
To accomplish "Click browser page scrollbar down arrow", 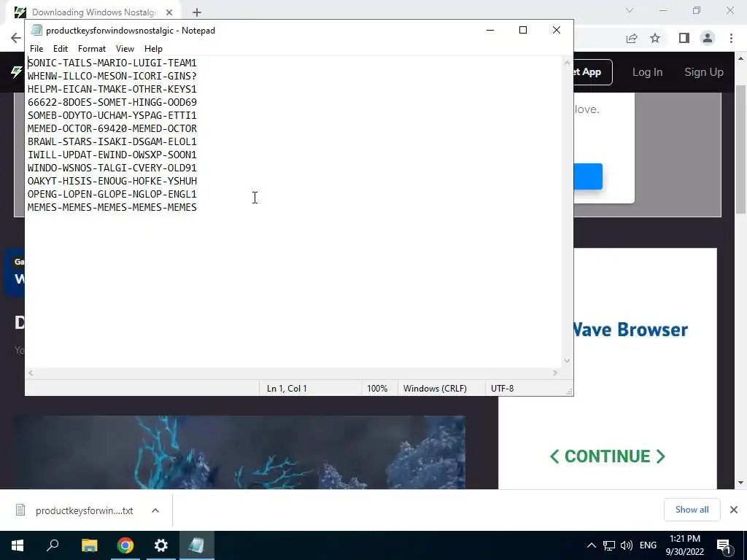I will [741, 483].
